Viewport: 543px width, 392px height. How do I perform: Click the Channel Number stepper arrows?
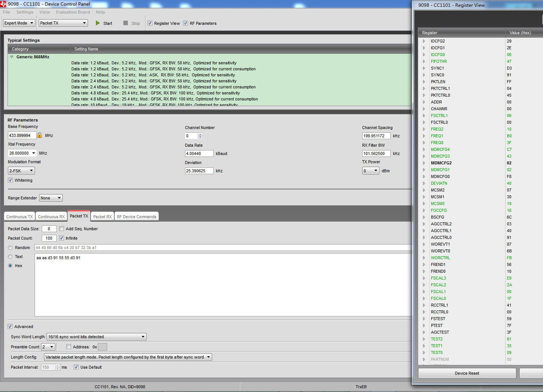pos(200,136)
